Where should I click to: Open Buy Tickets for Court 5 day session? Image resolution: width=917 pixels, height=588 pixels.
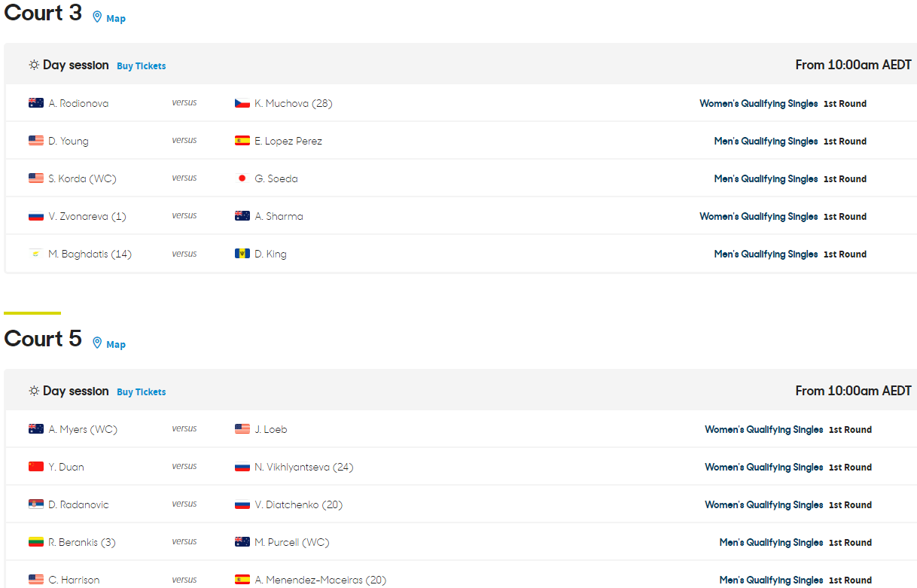142,392
